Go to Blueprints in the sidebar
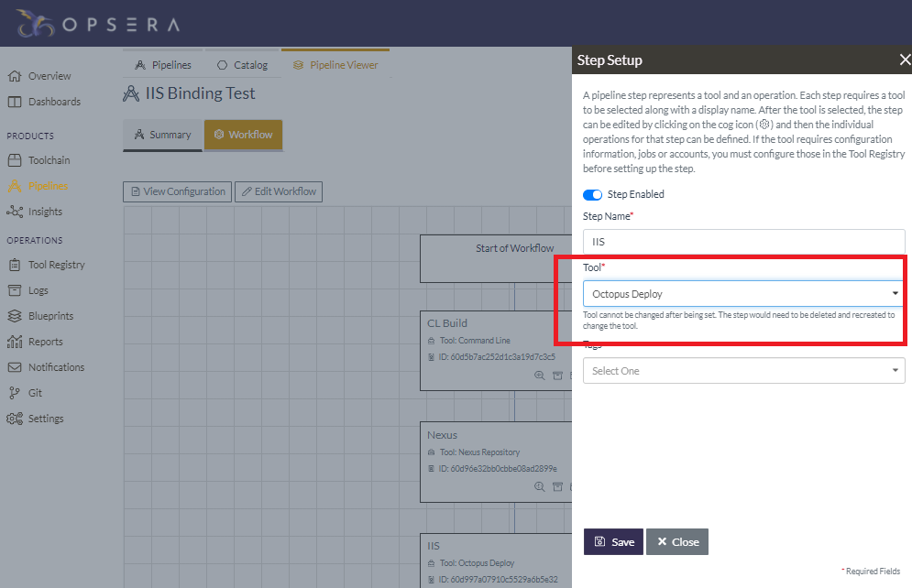Screen dimensions: 912x588 click(x=49, y=316)
